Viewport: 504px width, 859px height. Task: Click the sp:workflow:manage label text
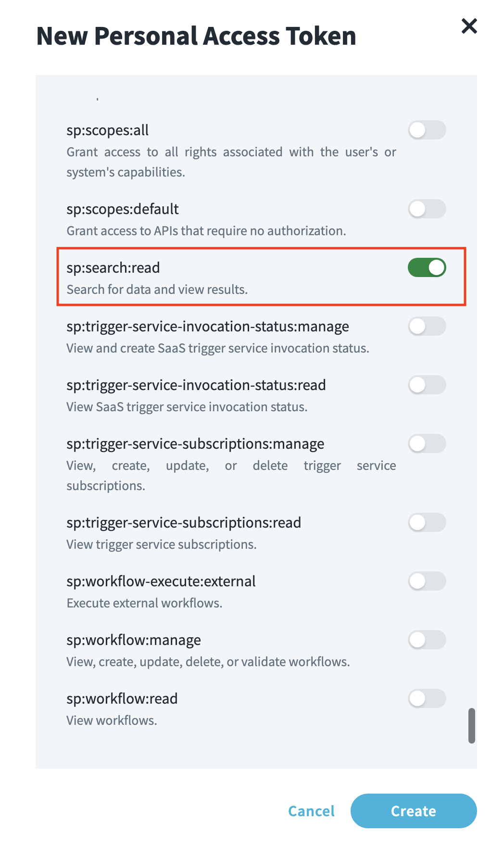point(133,640)
